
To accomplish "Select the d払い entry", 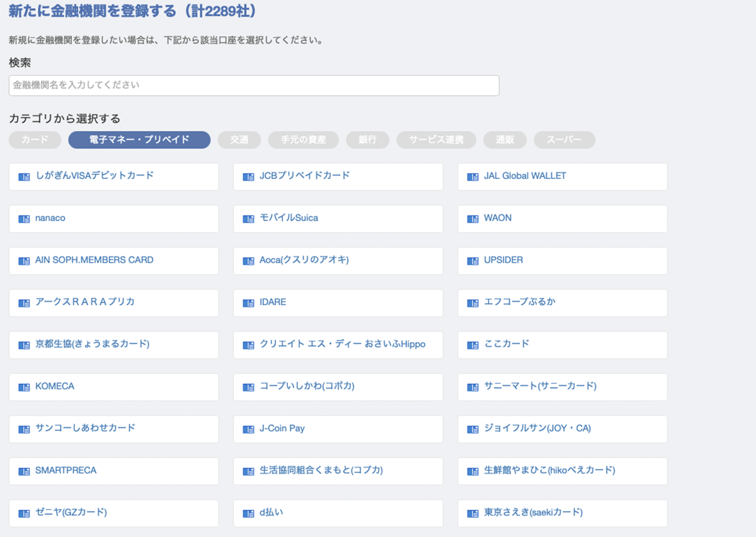I will [338, 513].
